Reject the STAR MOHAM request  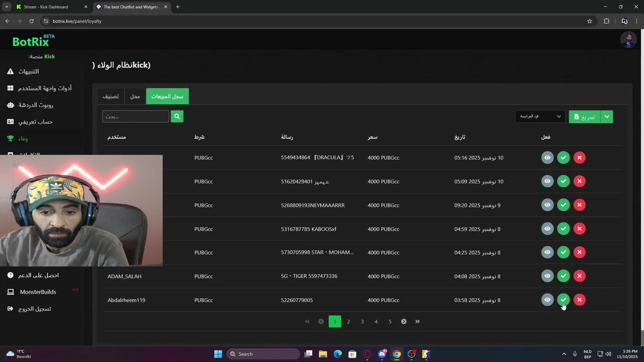[x=580, y=252]
